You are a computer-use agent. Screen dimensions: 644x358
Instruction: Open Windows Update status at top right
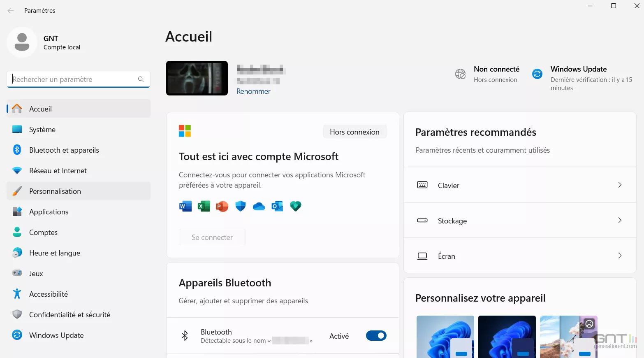point(582,78)
